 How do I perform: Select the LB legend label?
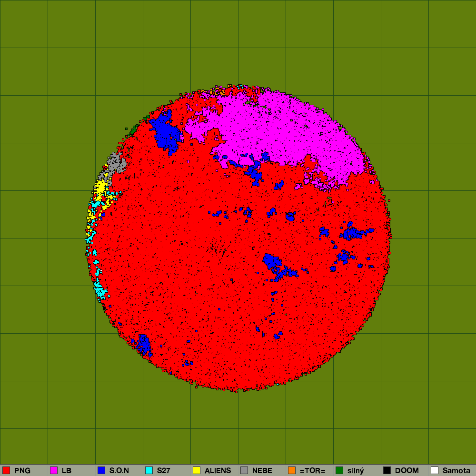tap(67, 471)
